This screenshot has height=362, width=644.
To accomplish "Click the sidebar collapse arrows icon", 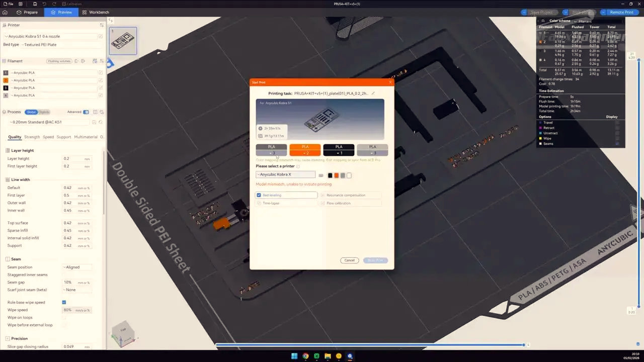I will 111,21.
